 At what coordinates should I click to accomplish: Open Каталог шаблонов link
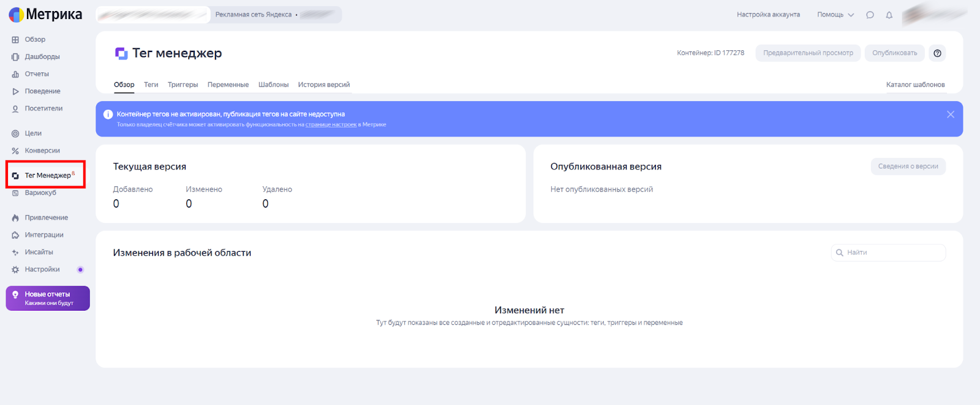pyautogui.click(x=915, y=85)
